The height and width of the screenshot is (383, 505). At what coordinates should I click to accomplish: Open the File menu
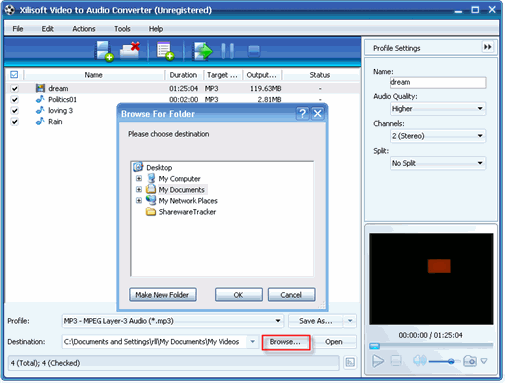tap(18, 29)
